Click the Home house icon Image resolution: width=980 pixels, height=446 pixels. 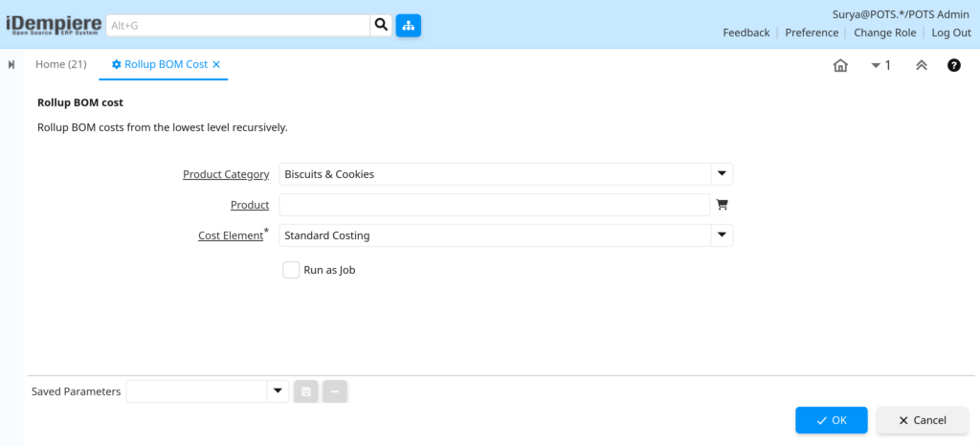840,65
